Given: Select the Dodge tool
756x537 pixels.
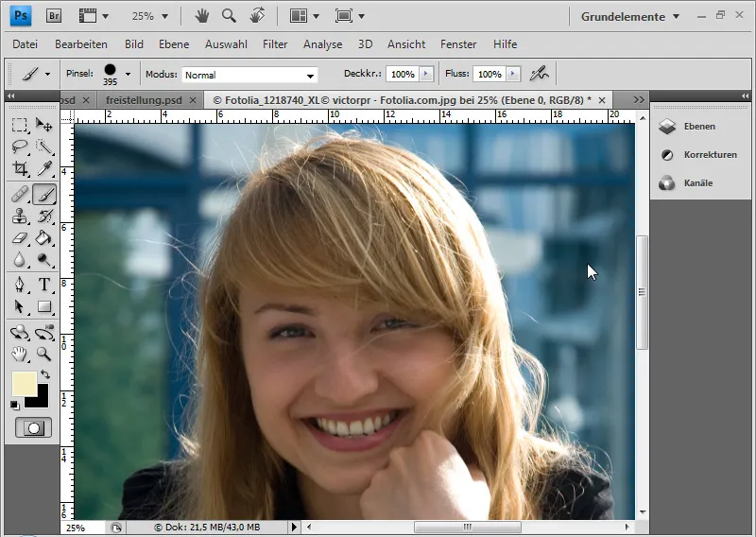Looking at the screenshot, I should (x=44, y=260).
